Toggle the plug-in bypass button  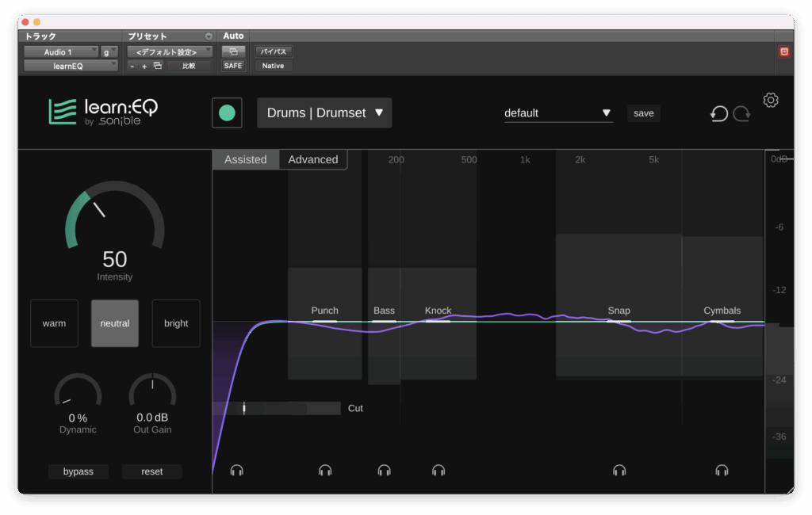point(79,471)
